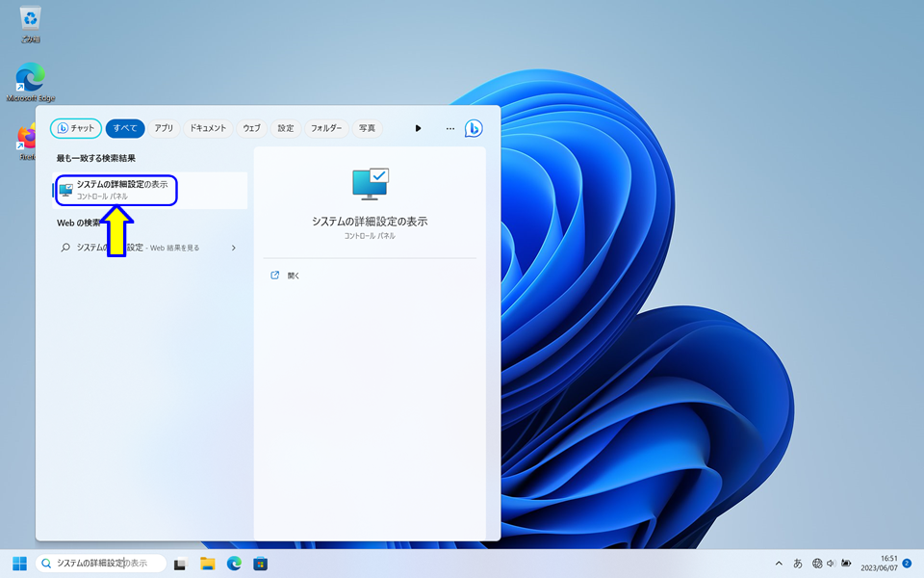
Task: Switch to the 設定 filter tab
Action: pos(286,128)
